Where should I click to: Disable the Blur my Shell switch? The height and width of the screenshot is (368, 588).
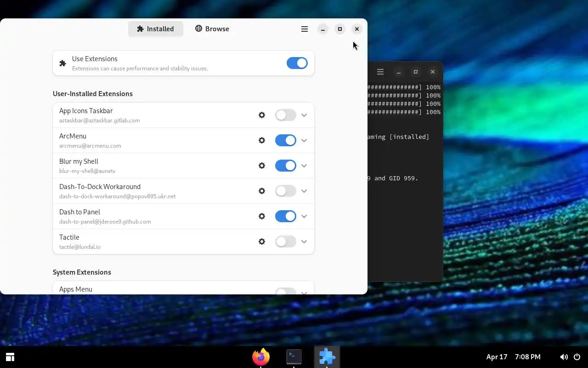(x=286, y=166)
